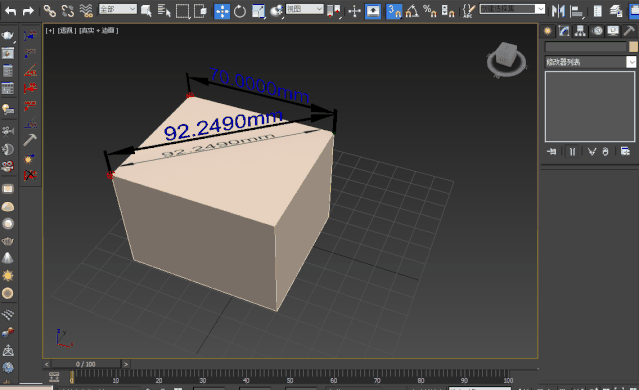Go to next frame on time slider
639x390 pixels.
[126, 364]
